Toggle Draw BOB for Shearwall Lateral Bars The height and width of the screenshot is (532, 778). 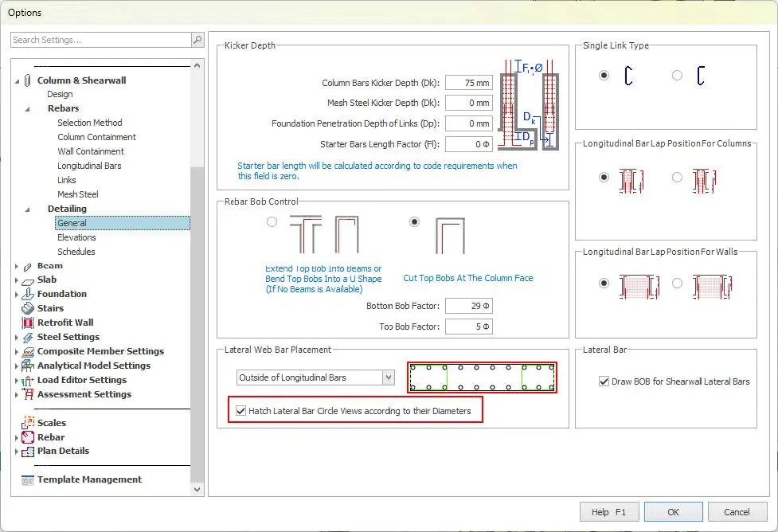click(604, 381)
